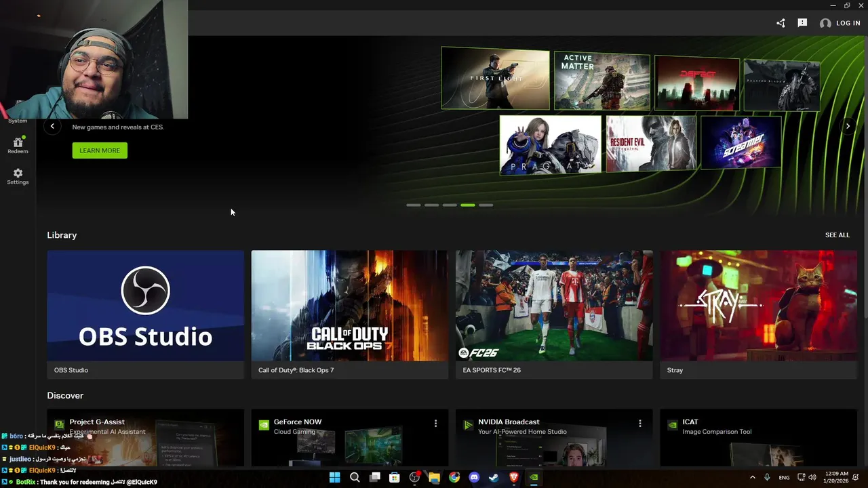The height and width of the screenshot is (488, 868).
Task: Open Google Chrome from taskbar
Action: 454,477
